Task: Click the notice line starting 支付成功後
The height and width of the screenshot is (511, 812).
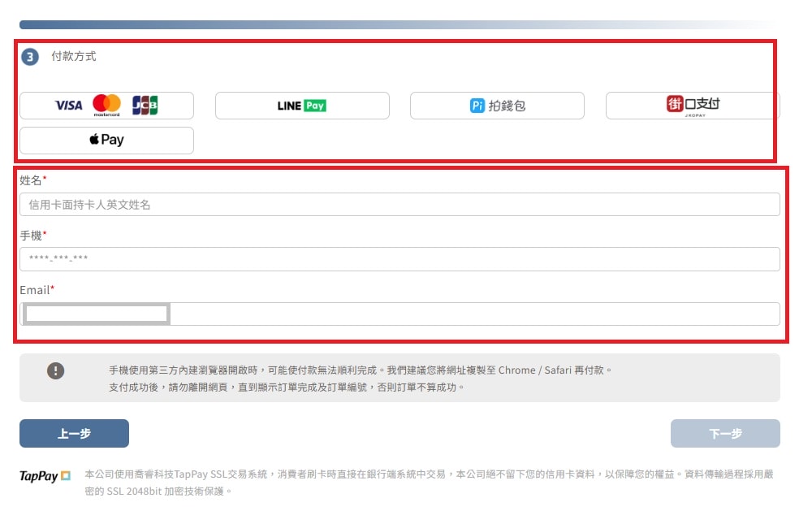Action: (x=287, y=388)
